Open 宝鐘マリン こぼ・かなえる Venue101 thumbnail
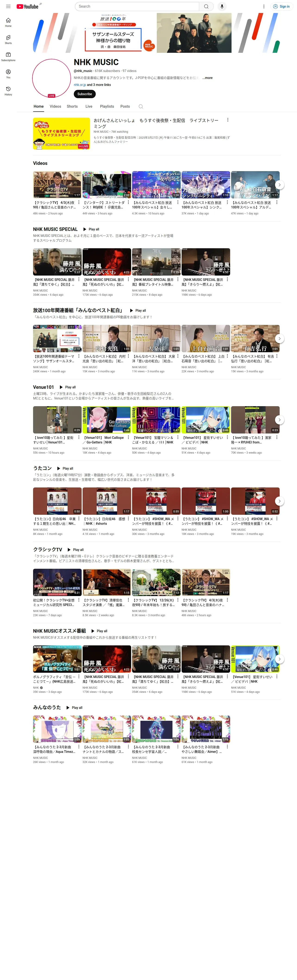This screenshot has height=980, width=297. click(x=156, y=420)
